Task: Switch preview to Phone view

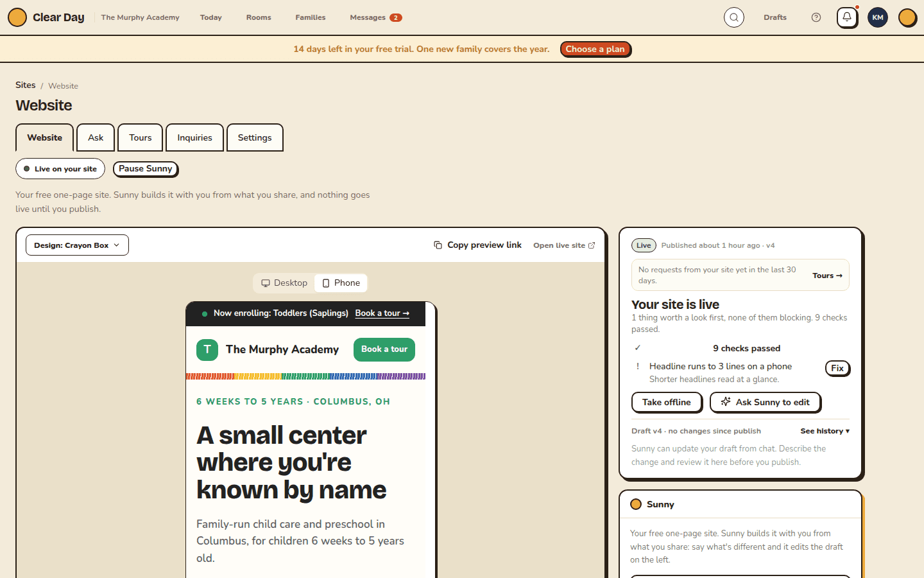Action: [x=341, y=283]
